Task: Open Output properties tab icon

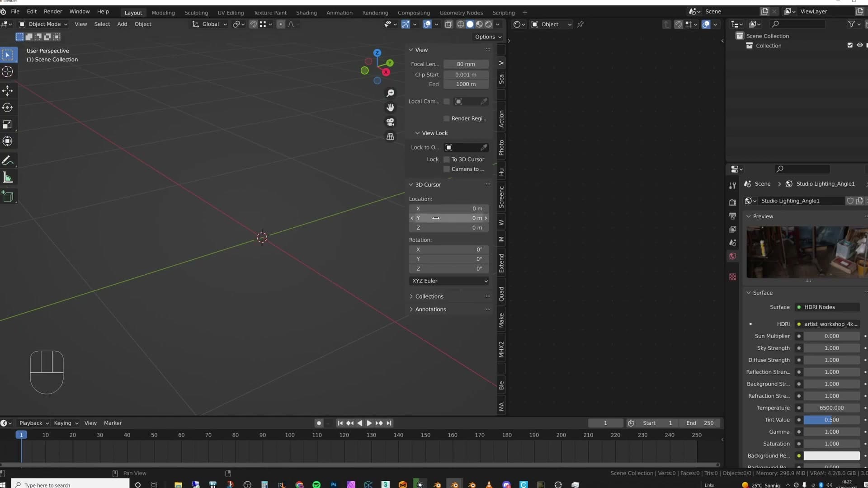Action: (733, 216)
